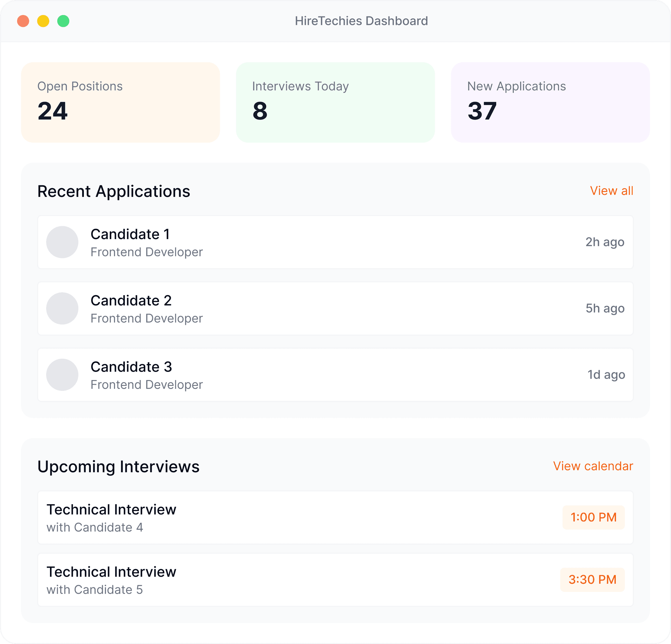Click Candidate 3's avatar placeholder

(x=62, y=374)
